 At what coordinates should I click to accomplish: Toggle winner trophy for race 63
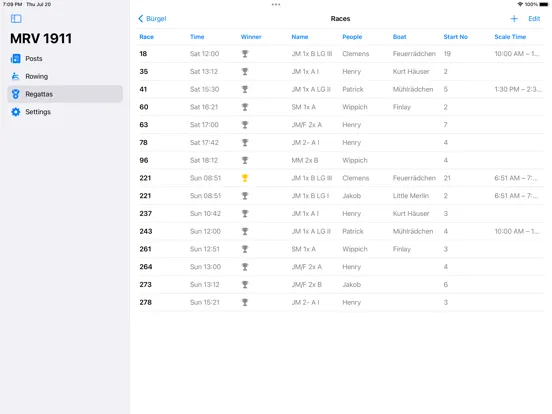tap(245, 125)
